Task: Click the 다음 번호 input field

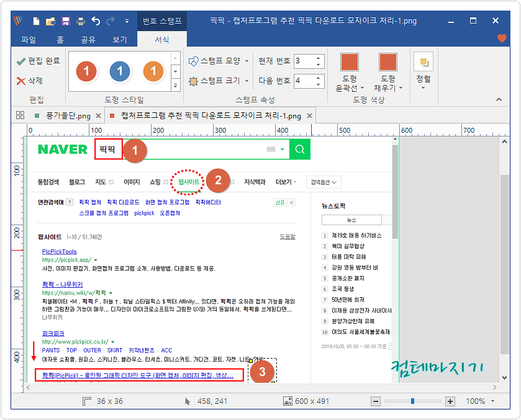Action: (x=304, y=81)
